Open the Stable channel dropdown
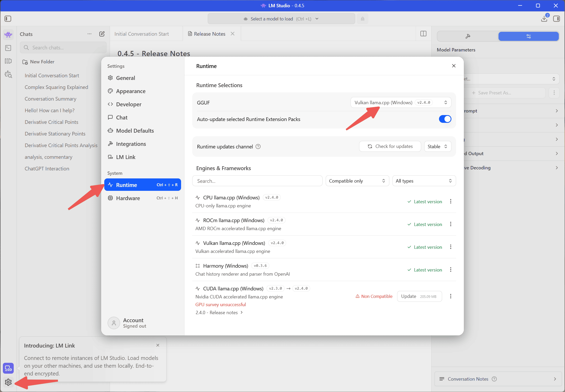 coord(437,146)
